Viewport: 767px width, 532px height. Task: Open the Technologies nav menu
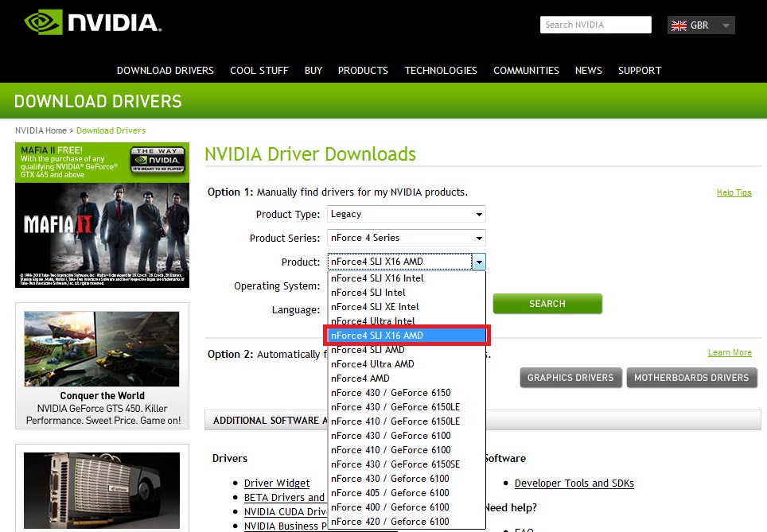441,71
